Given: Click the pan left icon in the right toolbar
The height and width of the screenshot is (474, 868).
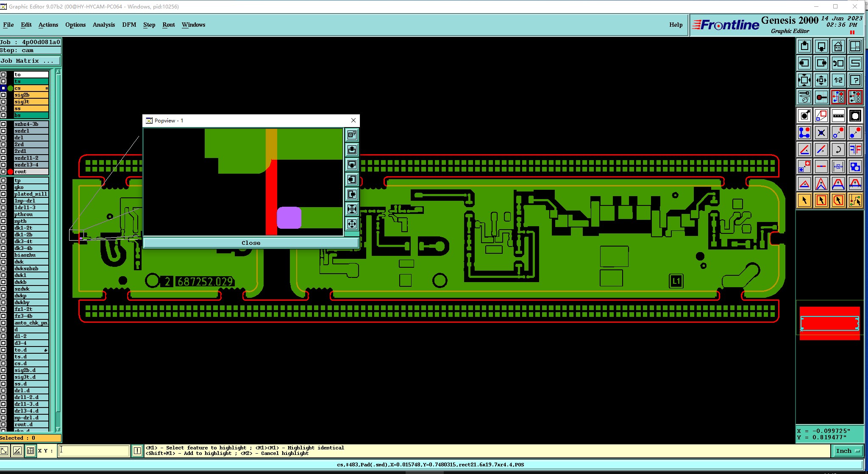Looking at the screenshot, I should point(804,63).
